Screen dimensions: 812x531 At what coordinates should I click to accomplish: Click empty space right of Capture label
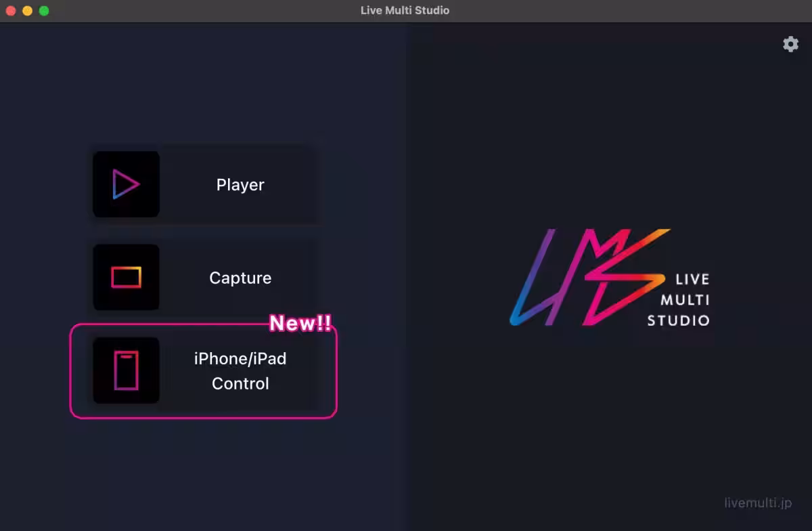tap(294, 278)
